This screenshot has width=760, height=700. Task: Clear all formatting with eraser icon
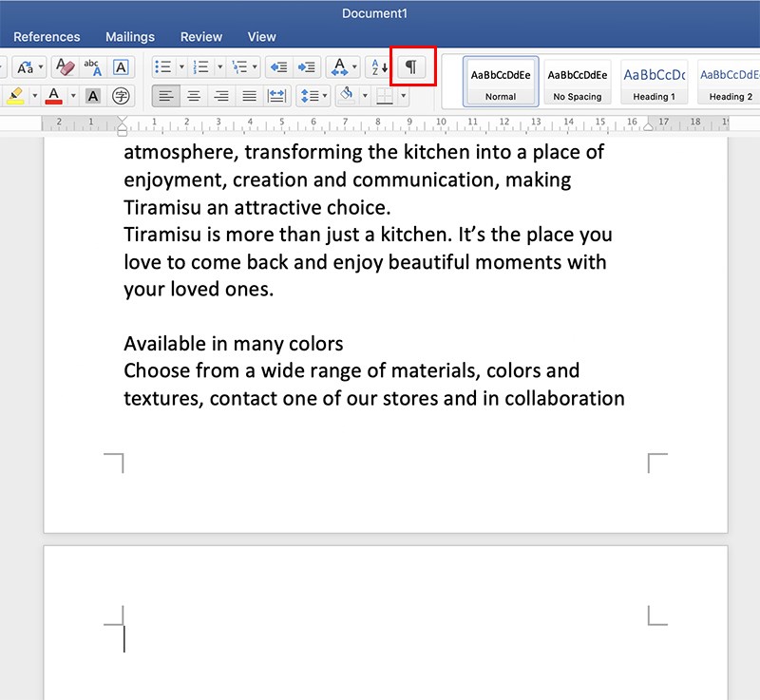click(66, 66)
